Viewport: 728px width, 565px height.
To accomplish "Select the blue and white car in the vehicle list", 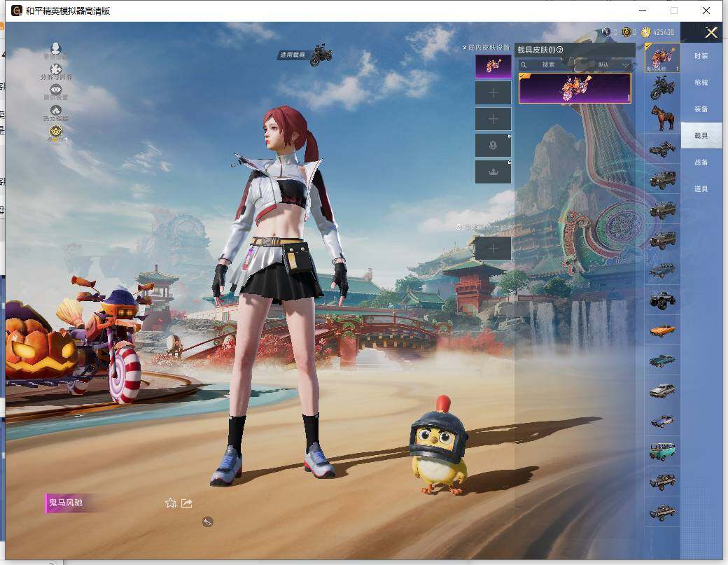I will [662, 421].
